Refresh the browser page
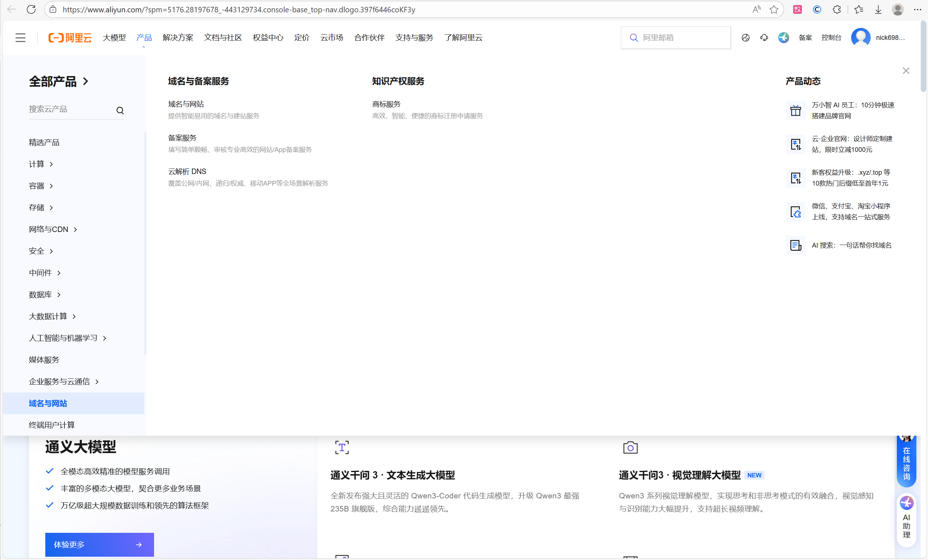The height and width of the screenshot is (560, 928). [x=31, y=9]
